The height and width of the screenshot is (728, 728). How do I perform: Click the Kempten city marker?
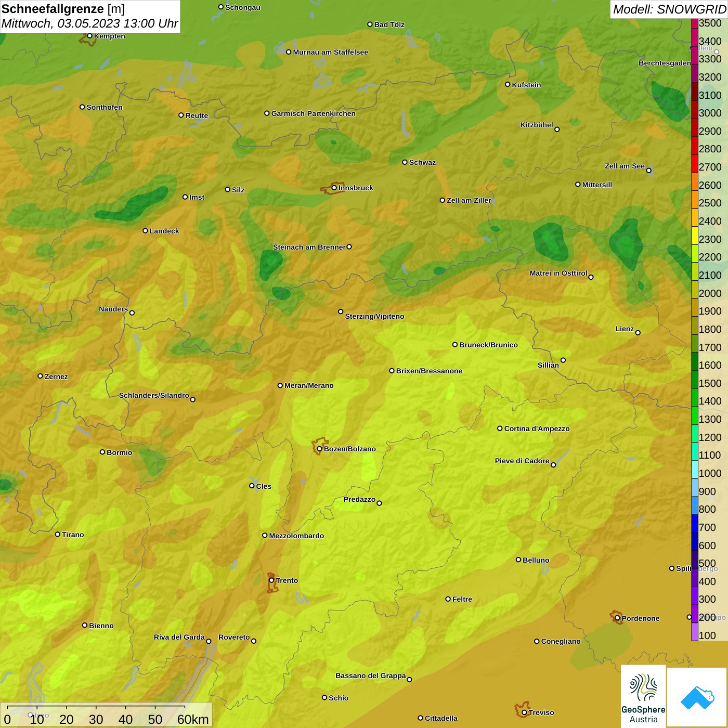click(x=90, y=36)
